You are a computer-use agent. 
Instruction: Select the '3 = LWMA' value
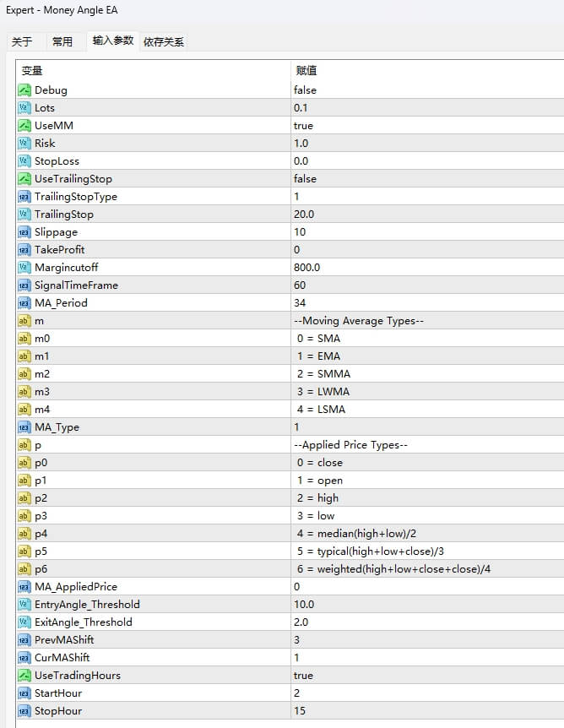[323, 391]
